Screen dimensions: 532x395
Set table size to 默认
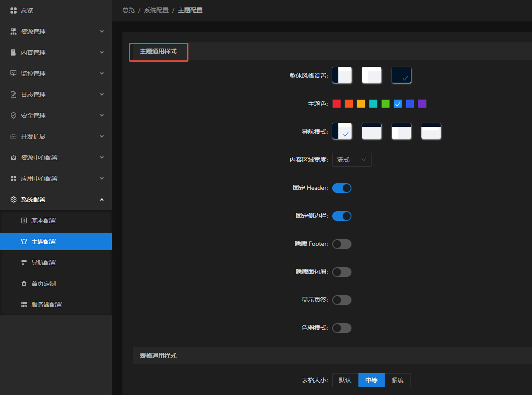click(345, 380)
